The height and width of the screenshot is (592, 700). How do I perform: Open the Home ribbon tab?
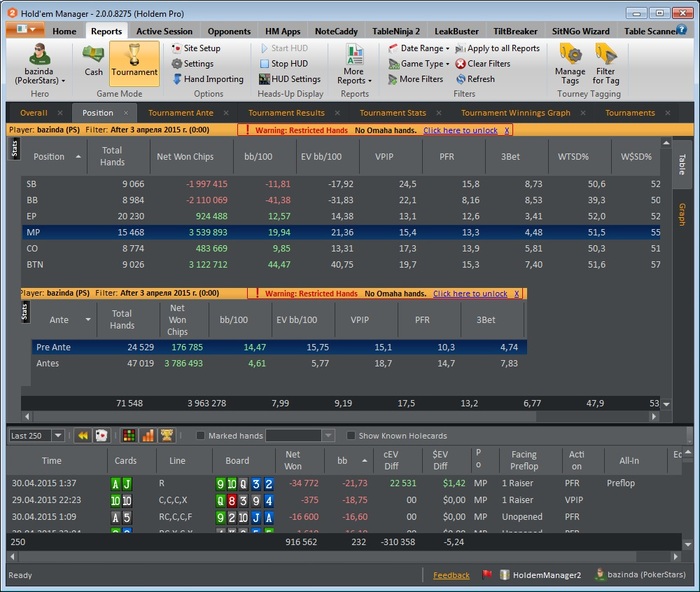coord(64,31)
